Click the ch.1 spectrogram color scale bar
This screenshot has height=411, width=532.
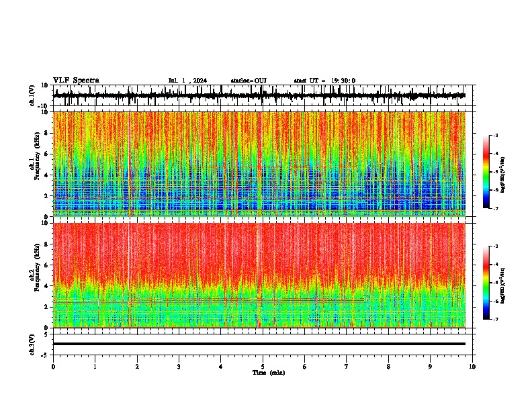[x=486, y=172]
